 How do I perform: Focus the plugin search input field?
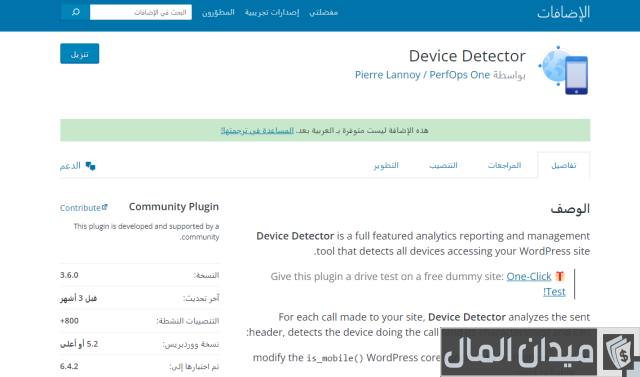(141, 12)
